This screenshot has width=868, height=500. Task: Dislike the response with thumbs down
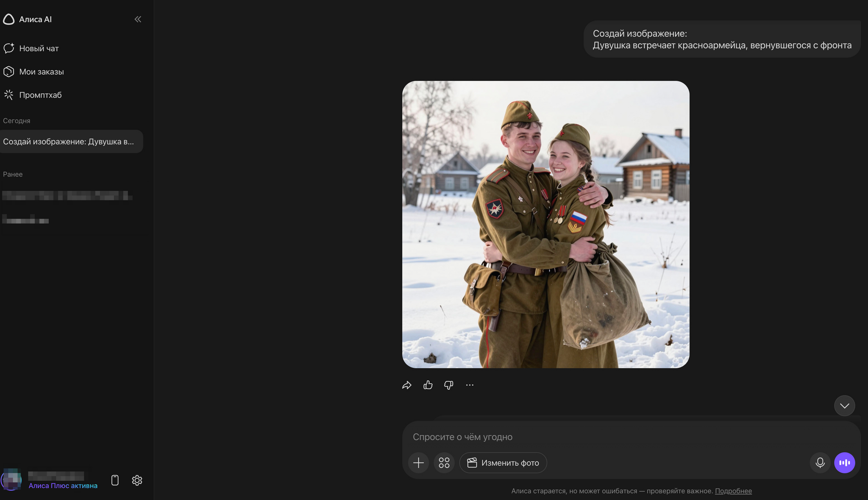tap(449, 385)
